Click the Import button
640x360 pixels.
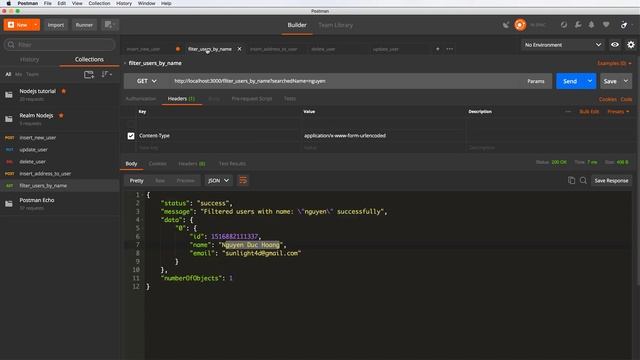click(x=56, y=25)
